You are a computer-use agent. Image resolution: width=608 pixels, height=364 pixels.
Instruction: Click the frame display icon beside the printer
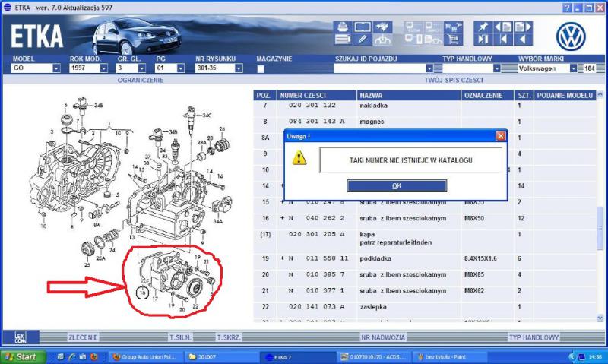tap(363, 27)
